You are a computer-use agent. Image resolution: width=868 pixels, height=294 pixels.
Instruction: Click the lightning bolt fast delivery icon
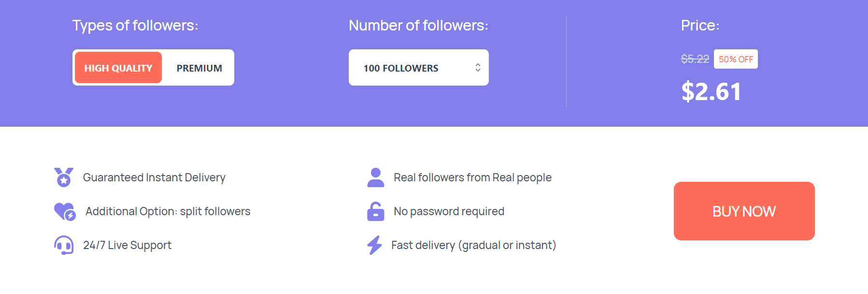[x=374, y=245]
